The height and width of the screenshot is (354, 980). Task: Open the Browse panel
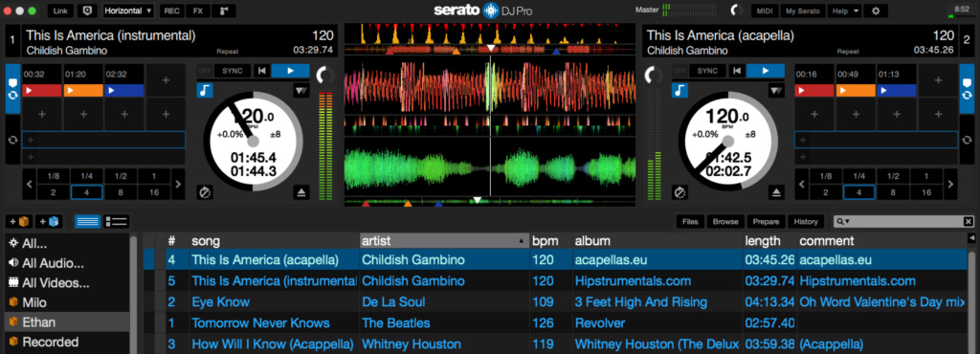pos(725,222)
